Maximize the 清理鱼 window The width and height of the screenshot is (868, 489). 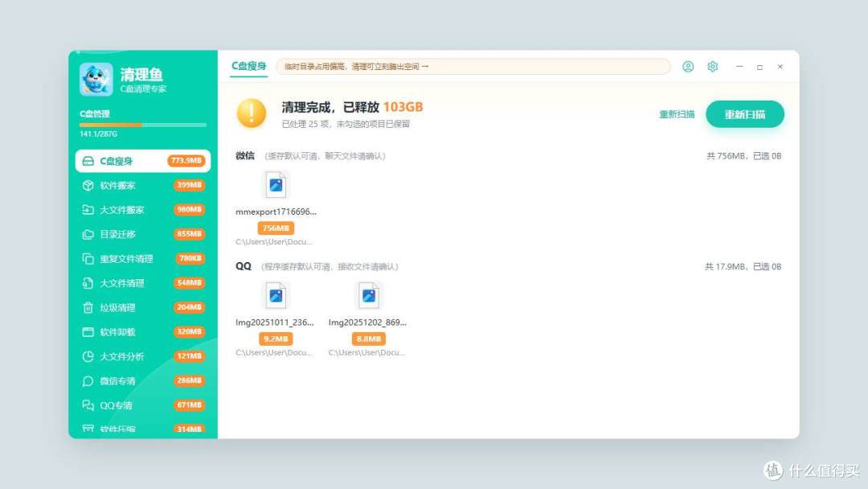pos(759,67)
